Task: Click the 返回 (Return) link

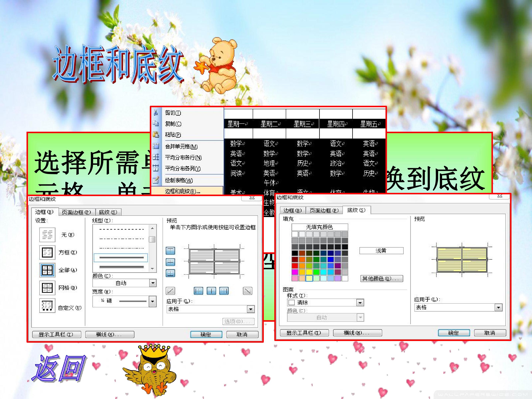Action: point(59,369)
